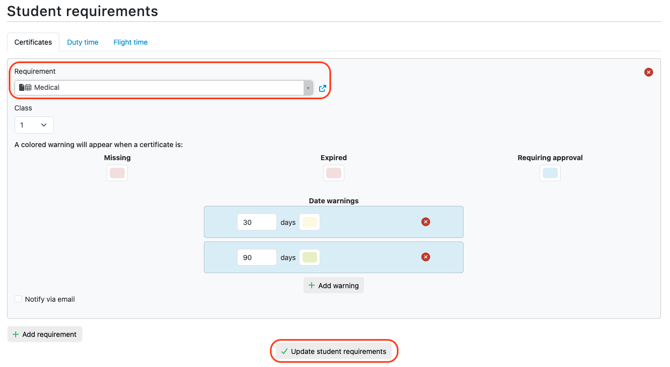The image size is (670, 367).
Task: Focus the 30 days input field
Action: pos(257,222)
